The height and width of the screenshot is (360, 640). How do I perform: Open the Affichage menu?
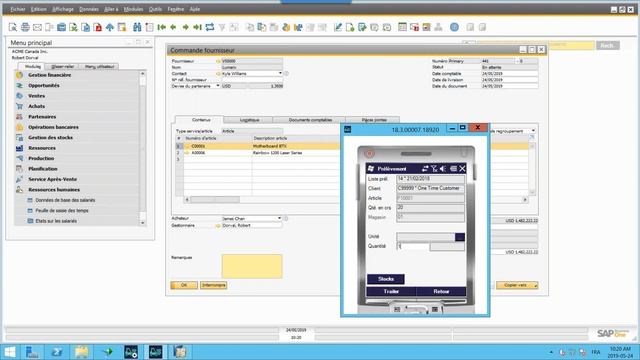coord(63,9)
